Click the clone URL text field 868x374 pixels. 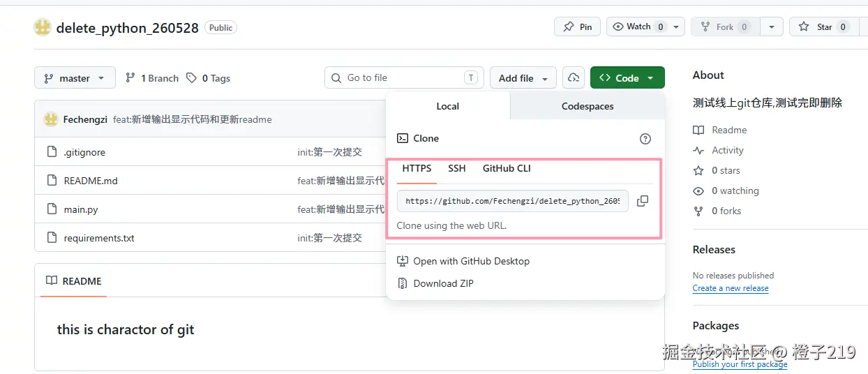[x=513, y=201]
